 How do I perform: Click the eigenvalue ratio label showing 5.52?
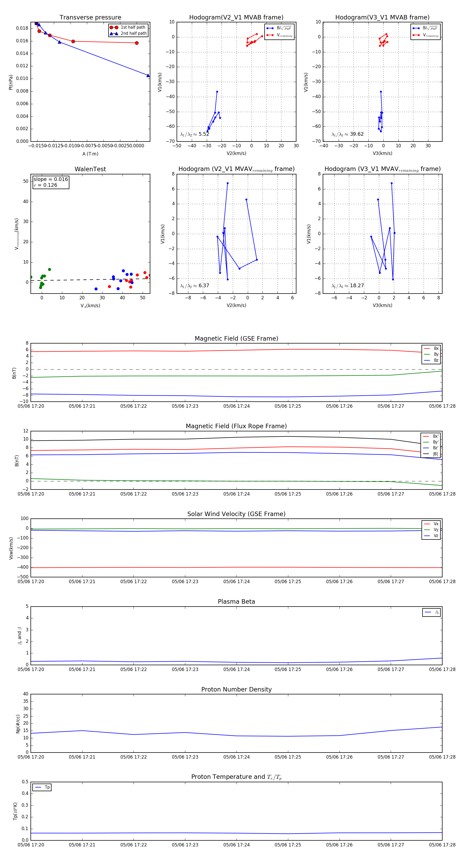coord(194,134)
